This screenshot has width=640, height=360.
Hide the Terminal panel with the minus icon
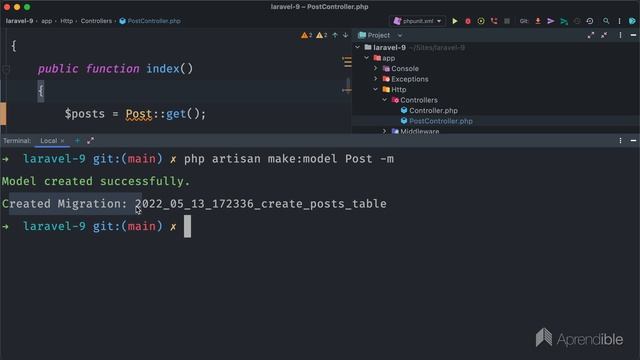click(x=633, y=140)
